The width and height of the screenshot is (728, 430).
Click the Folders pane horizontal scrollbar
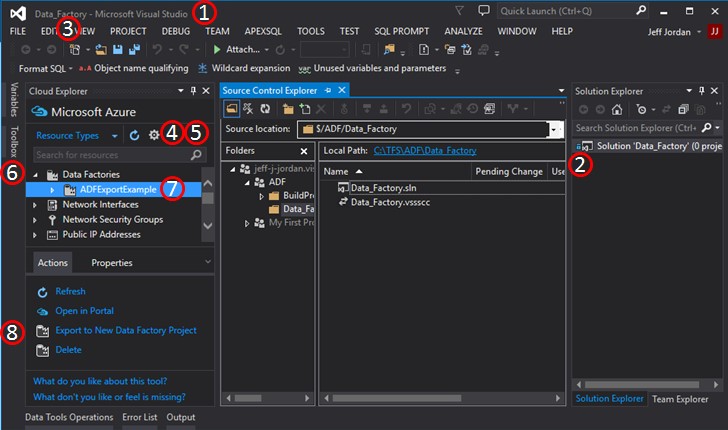[268, 398]
